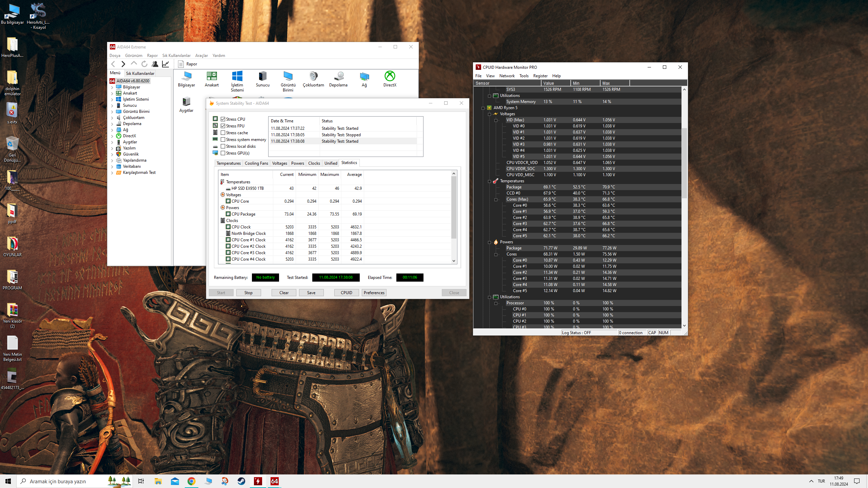
Task: Click the Stop button
Action: tap(249, 293)
